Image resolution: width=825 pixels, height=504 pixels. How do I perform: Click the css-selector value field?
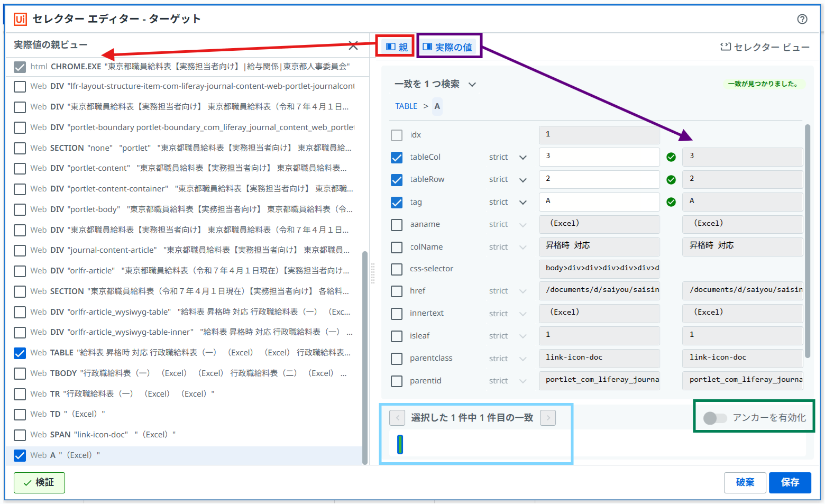(x=599, y=269)
